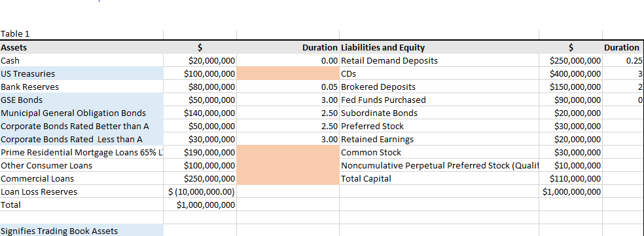The width and height of the screenshot is (644, 236).
Task: Select the blank orange US Treasuries duration cell
Action: pos(288,73)
